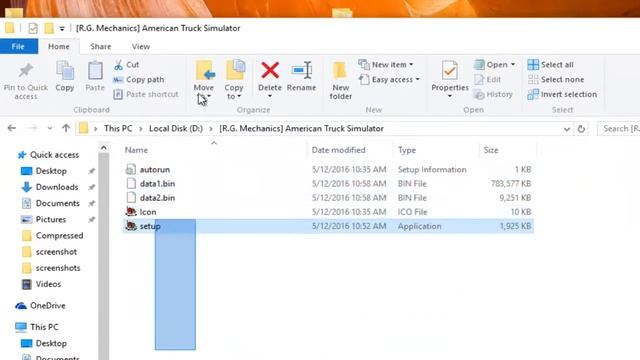
Task: Sort by Name column header
Action: pos(136,150)
